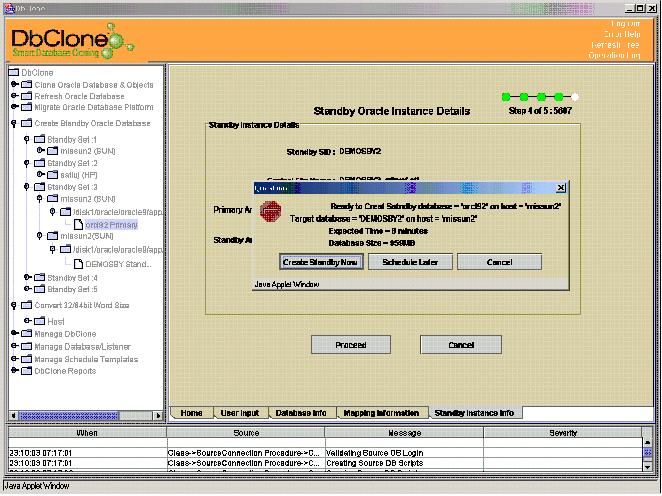Screen dimensions: 662x496
Task: Click the Standby Set :1 folder icon
Action: pos(40,139)
